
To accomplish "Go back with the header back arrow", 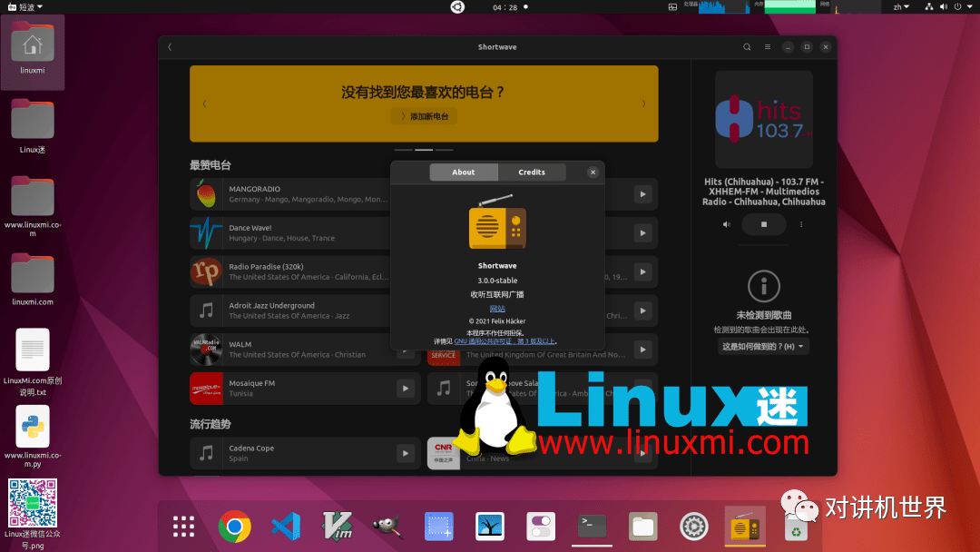I will 170,47.
